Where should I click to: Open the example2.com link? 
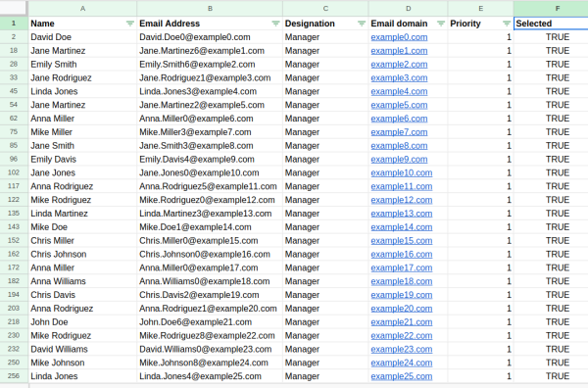pyautogui.click(x=399, y=64)
